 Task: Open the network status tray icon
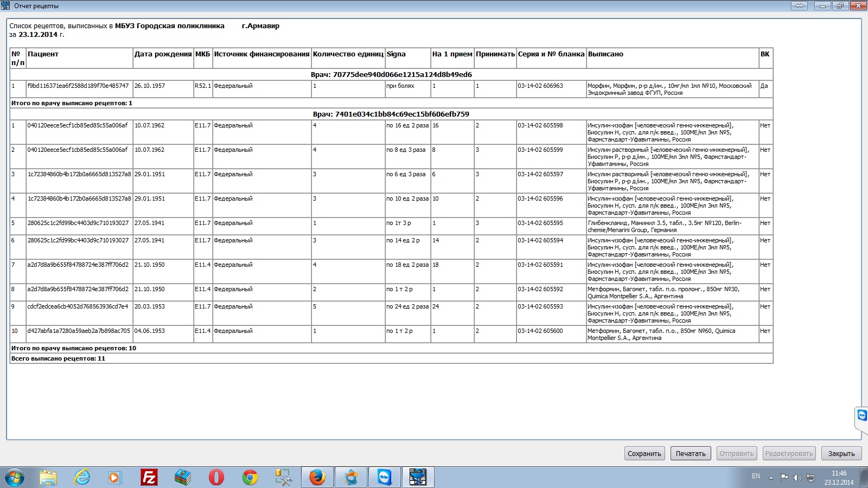pyautogui.click(x=810, y=478)
